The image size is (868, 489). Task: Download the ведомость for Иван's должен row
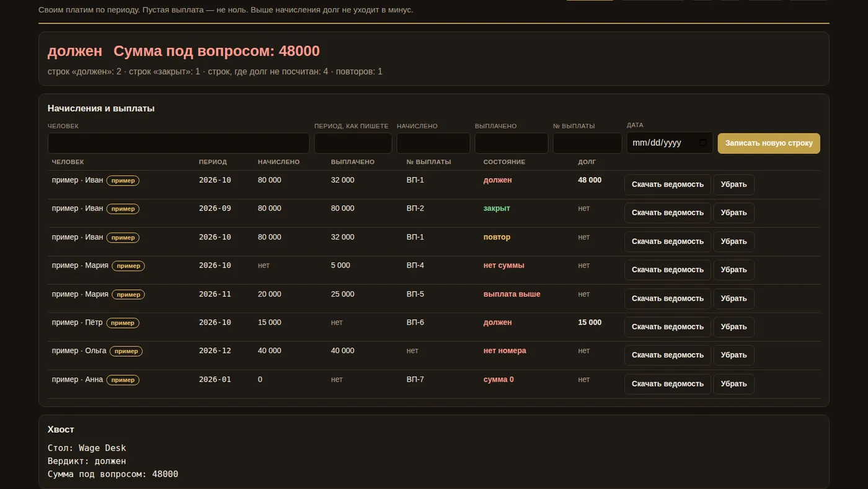click(x=668, y=184)
